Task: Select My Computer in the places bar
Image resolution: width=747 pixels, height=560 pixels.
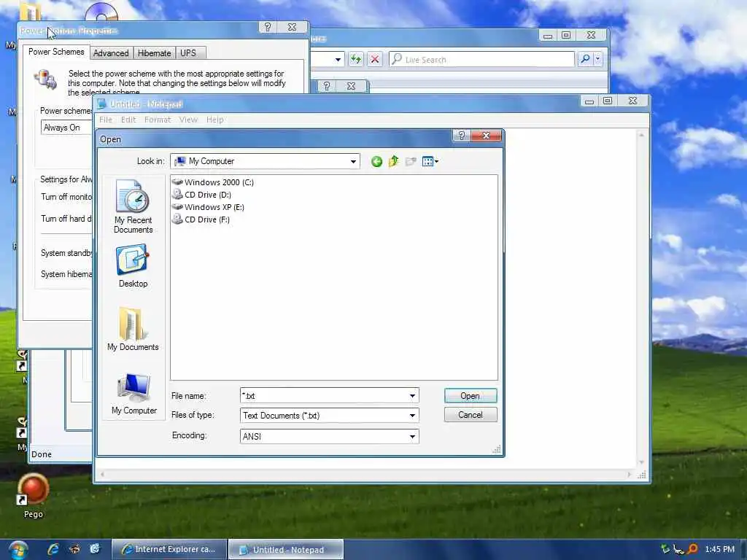Action: (x=134, y=394)
